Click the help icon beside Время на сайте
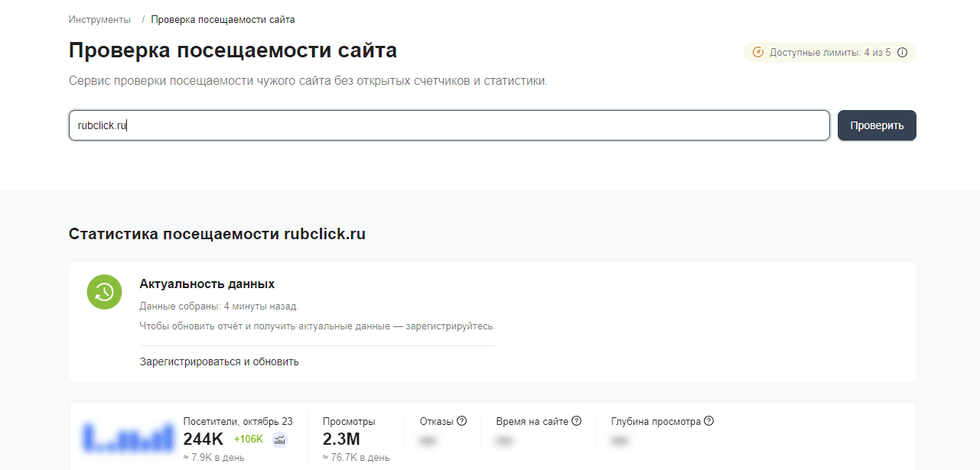Viewport: 980px width, 470px height. pos(578,420)
